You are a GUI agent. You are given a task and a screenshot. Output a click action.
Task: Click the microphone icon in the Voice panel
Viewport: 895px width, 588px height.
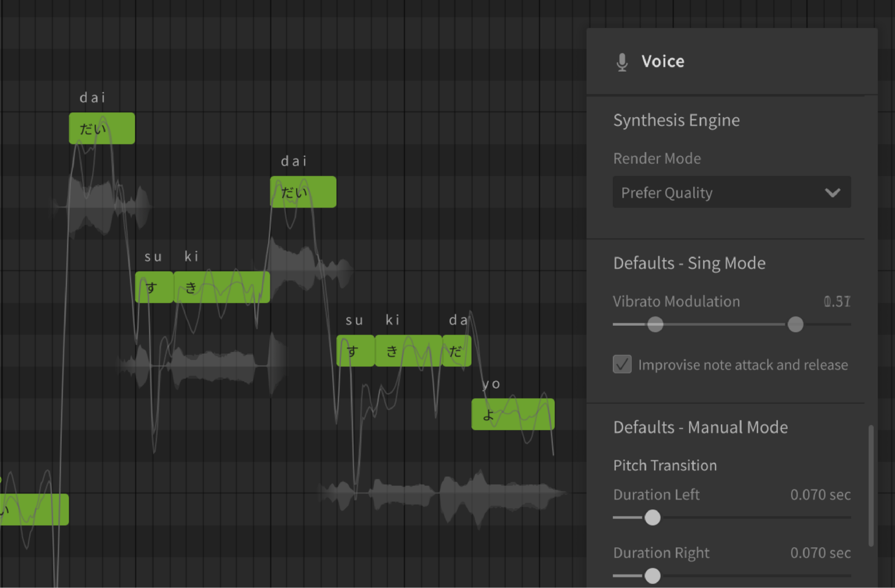click(x=622, y=62)
